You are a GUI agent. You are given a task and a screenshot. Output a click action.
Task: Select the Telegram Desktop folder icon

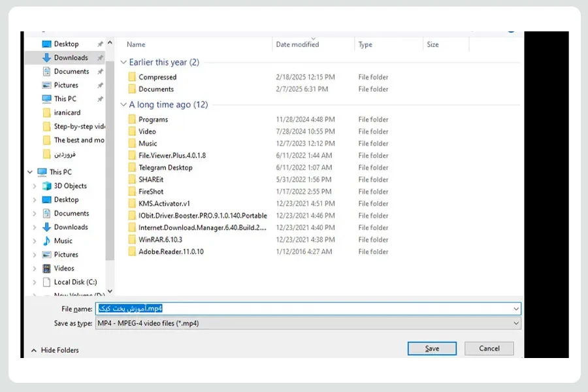click(132, 167)
